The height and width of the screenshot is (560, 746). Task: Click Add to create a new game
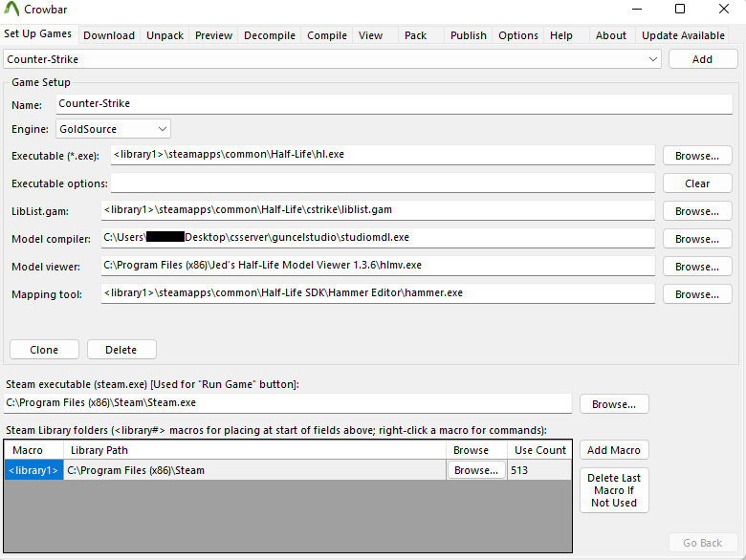tap(702, 59)
